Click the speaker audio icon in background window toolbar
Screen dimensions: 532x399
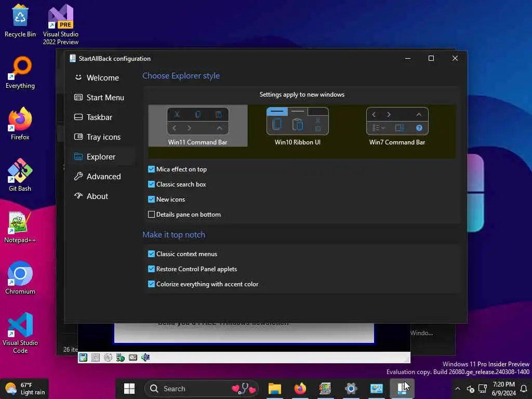point(145,357)
